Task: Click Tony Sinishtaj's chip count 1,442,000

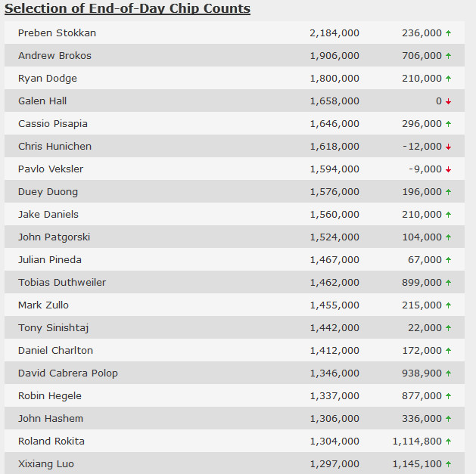Action: click(334, 328)
